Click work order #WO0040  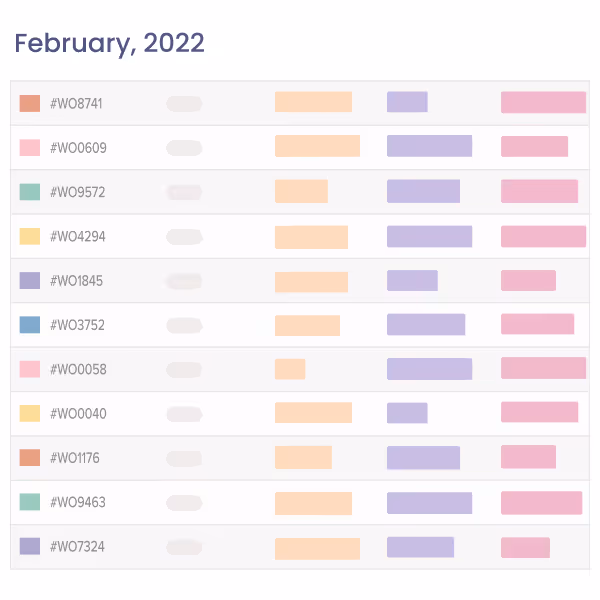click(78, 414)
